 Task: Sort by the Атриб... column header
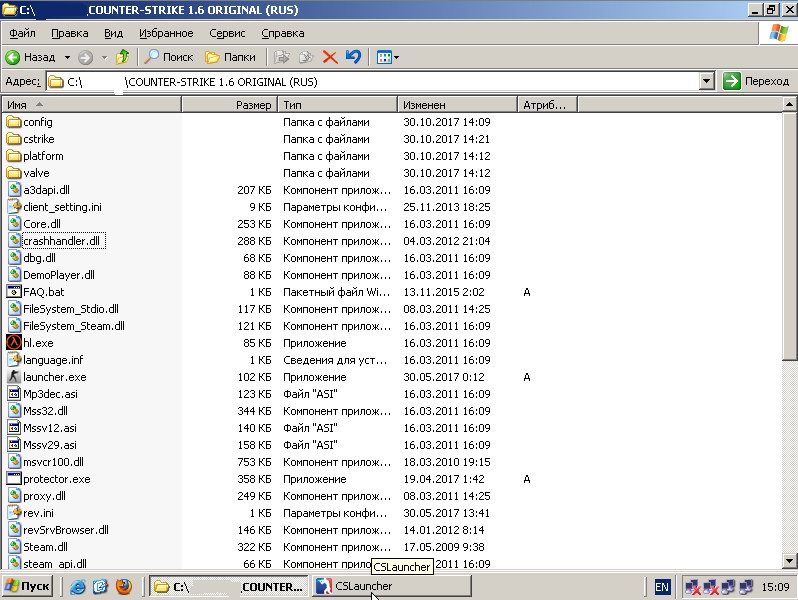[547, 105]
